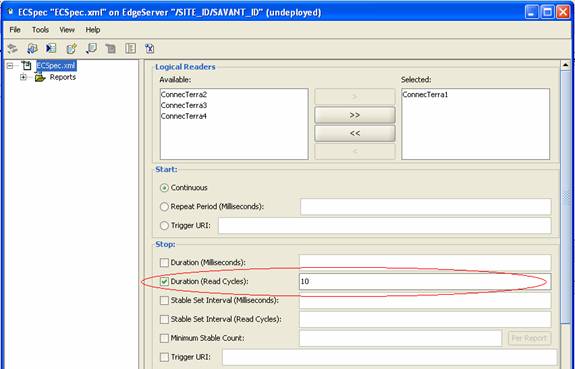Select ConnecTerra1 in Selected list

point(425,95)
